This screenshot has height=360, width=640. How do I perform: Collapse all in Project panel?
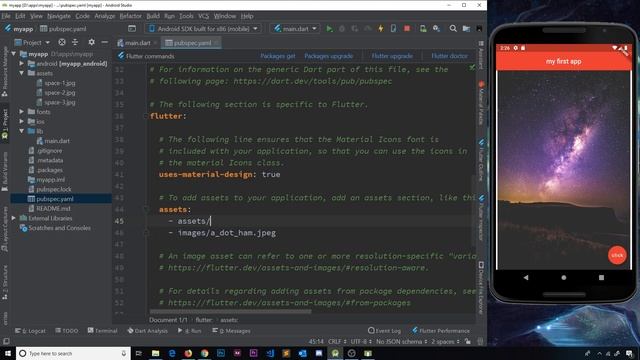[x=75, y=42]
